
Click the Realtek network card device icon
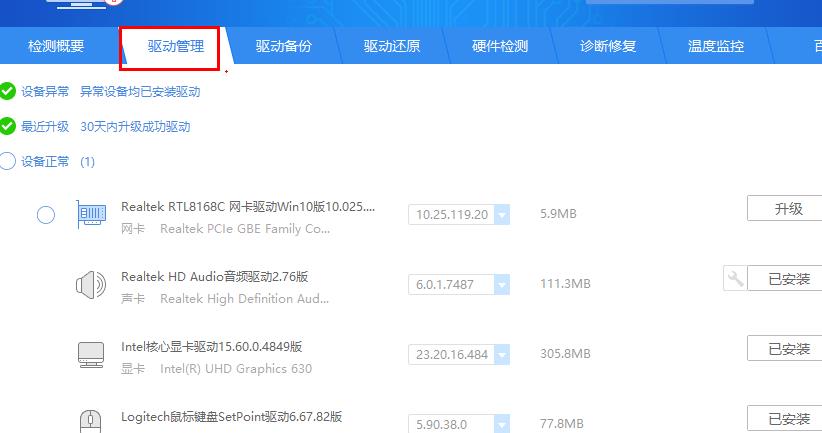[91, 214]
